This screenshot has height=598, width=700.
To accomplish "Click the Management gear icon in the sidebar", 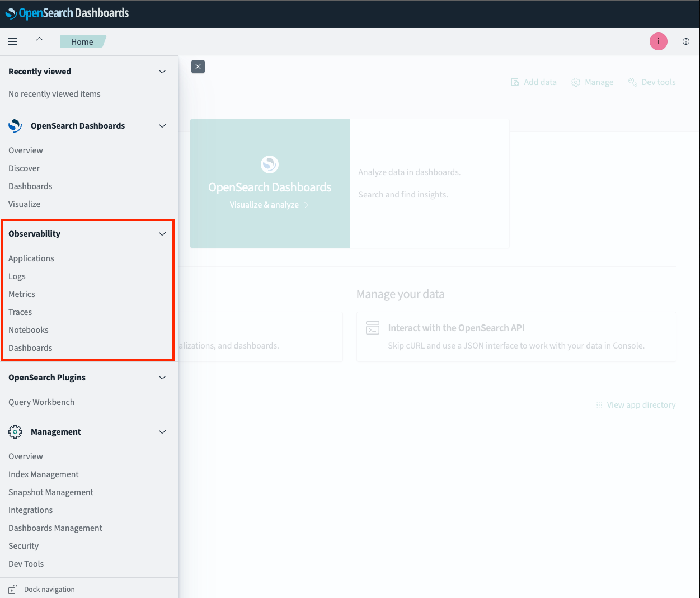I will [15, 432].
